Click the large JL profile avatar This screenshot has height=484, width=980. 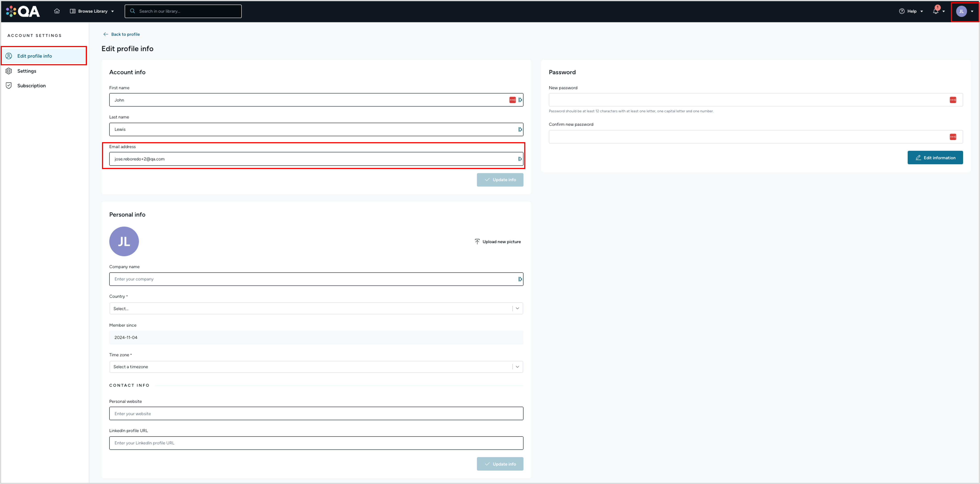tap(124, 241)
